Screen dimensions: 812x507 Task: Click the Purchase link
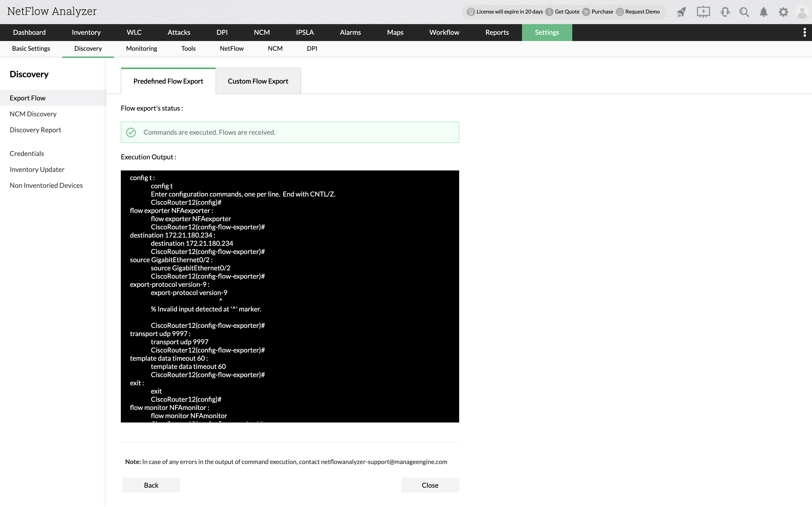coord(602,12)
